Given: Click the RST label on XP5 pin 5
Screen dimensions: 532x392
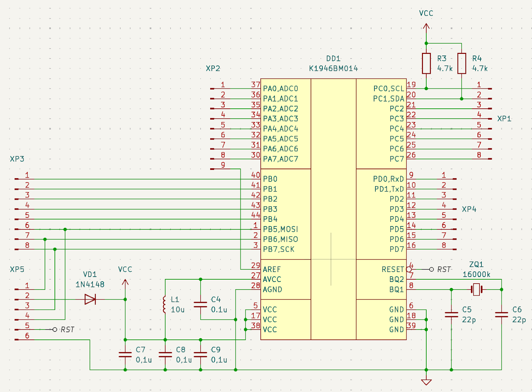Looking at the screenshot, I should 67,329.
